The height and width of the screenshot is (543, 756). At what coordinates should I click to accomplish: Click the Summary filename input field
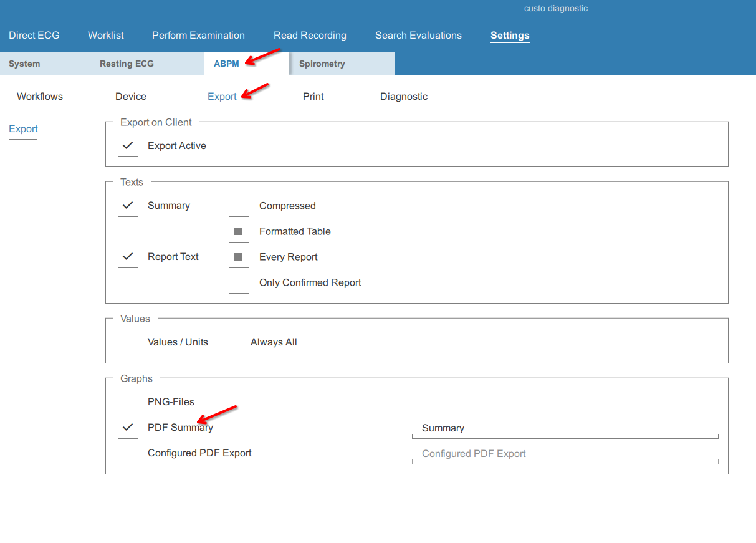[564, 428]
